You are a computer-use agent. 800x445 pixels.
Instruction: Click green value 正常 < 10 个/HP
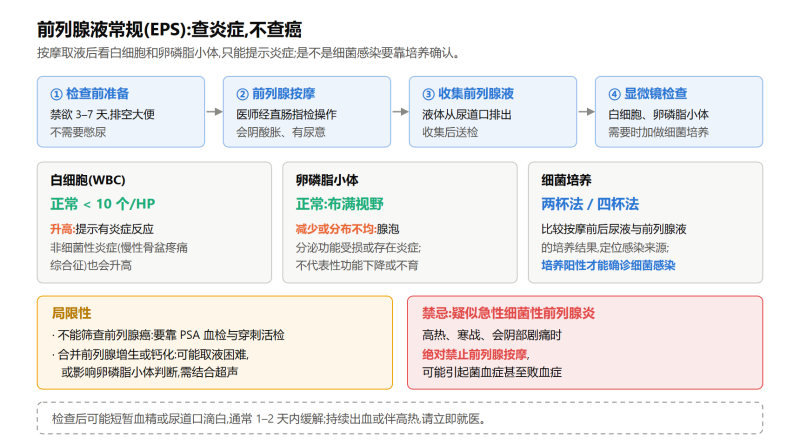[103, 204]
